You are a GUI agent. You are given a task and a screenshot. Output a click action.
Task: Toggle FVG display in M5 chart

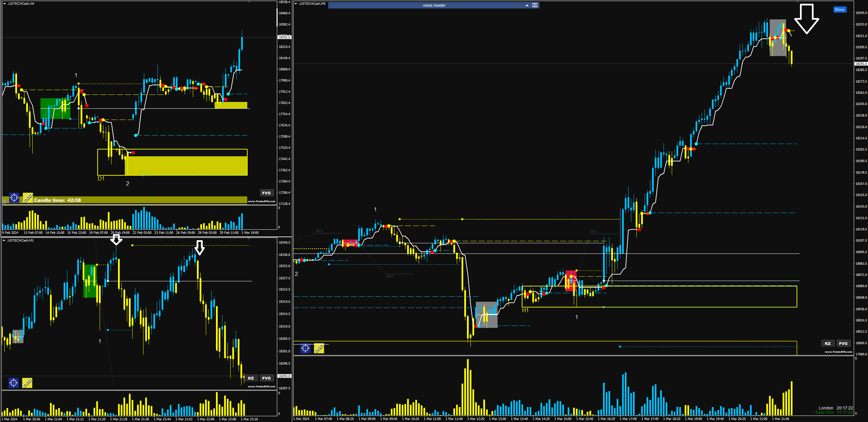point(843,343)
